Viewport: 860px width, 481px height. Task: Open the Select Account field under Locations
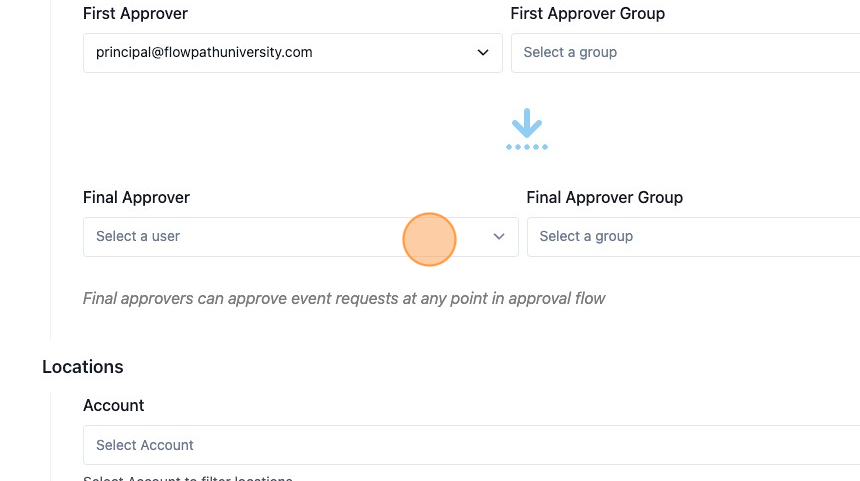472,445
